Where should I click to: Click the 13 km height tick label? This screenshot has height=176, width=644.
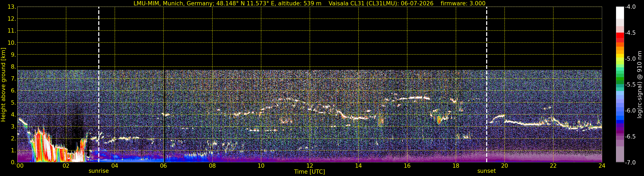[x=11, y=7]
